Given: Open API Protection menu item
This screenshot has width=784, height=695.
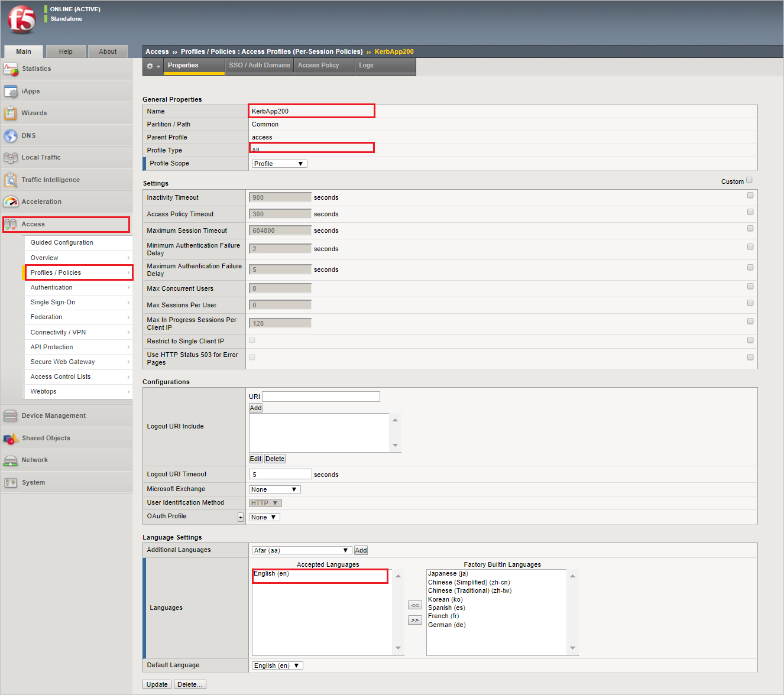Looking at the screenshot, I should (78, 347).
